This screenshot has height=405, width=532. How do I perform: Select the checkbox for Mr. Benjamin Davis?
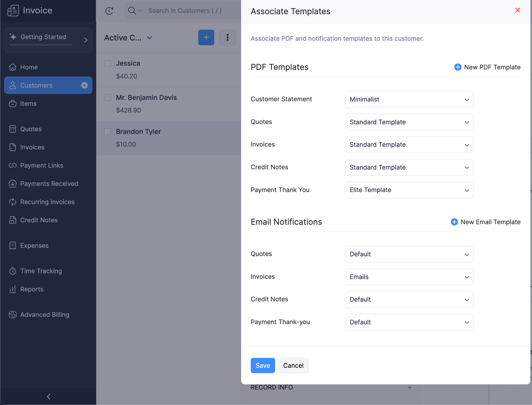point(107,97)
